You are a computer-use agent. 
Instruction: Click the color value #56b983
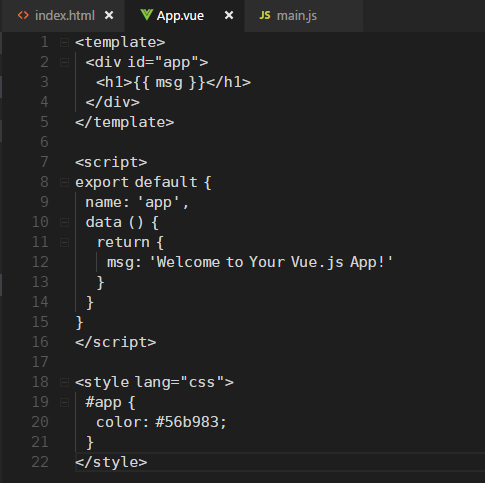[x=187, y=422]
